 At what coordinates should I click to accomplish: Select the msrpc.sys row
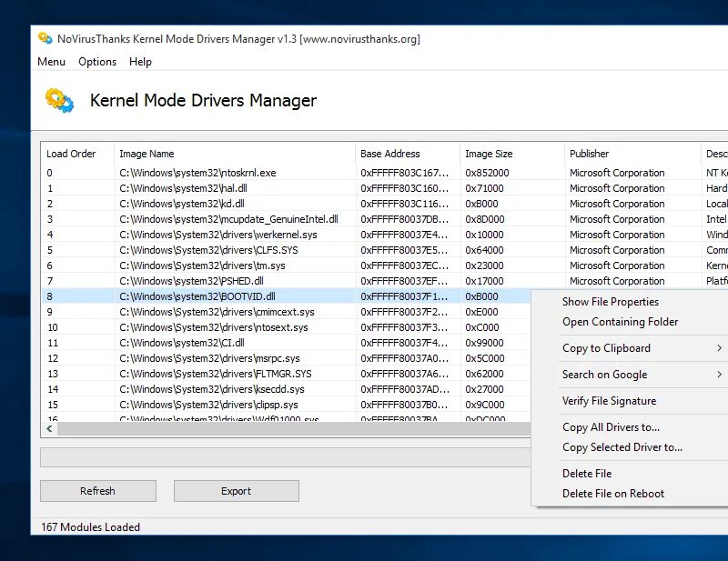[x=287, y=358]
